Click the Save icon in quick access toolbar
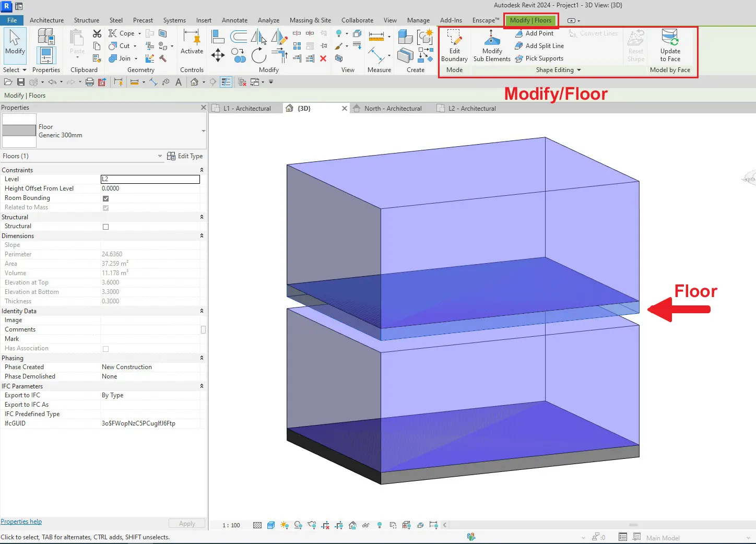Viewport: 756px width, 544px height. tap(21, 82)
